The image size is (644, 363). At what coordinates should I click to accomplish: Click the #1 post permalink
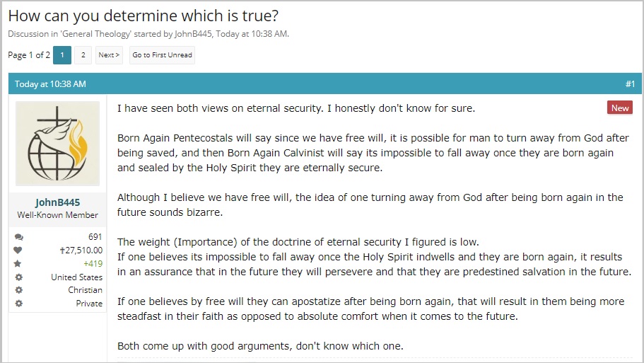pos(630,84)
